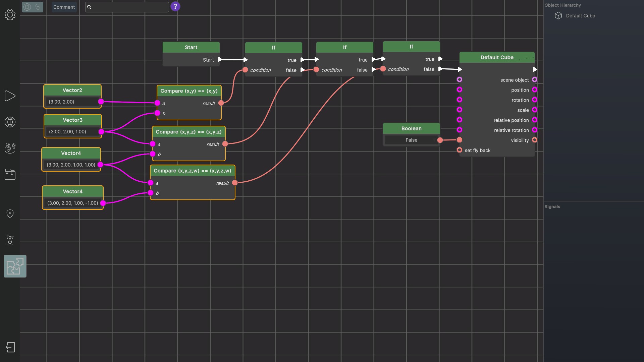The image size is (644, 362).
Task: Click Default Cube relative rotation output port
Action: (535, 130)
